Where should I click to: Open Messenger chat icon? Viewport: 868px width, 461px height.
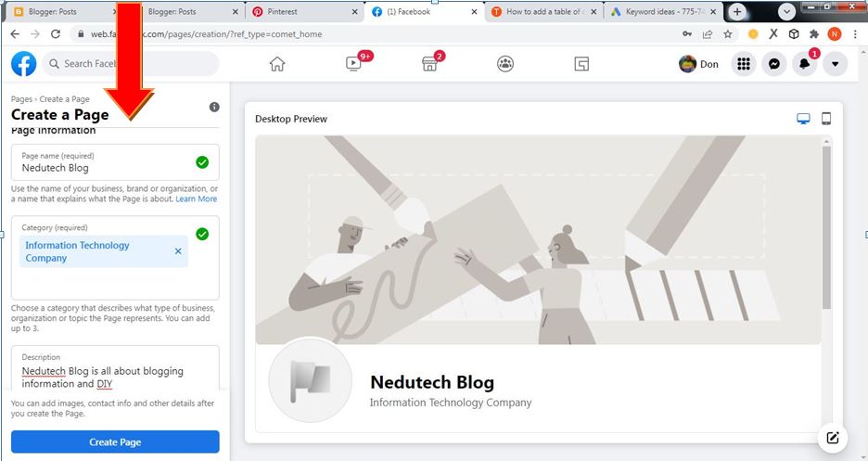pyautogui.click(x=774, y=64)
